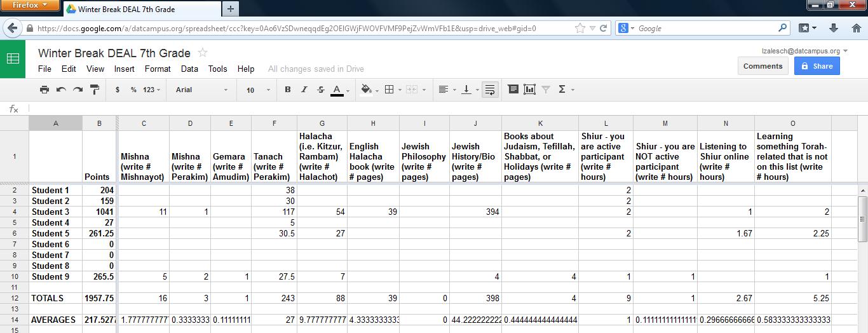Viewport: 868px width, 333px height.
Task: Insert a comment using toolbar icon
Action: click(513, 90)
